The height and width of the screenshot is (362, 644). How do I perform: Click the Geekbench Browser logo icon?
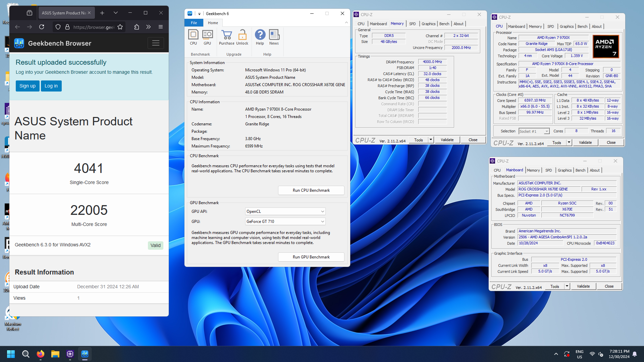click(x=19, y=43)
